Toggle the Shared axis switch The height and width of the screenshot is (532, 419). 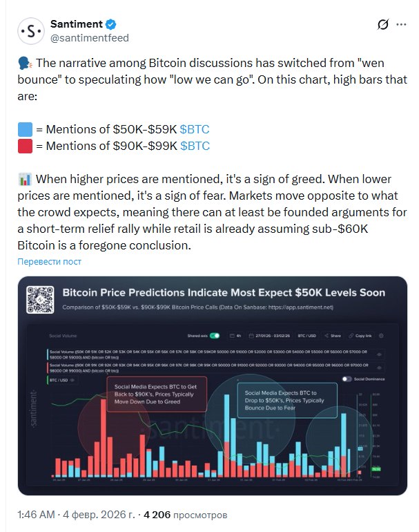click(x=214, y=336)
